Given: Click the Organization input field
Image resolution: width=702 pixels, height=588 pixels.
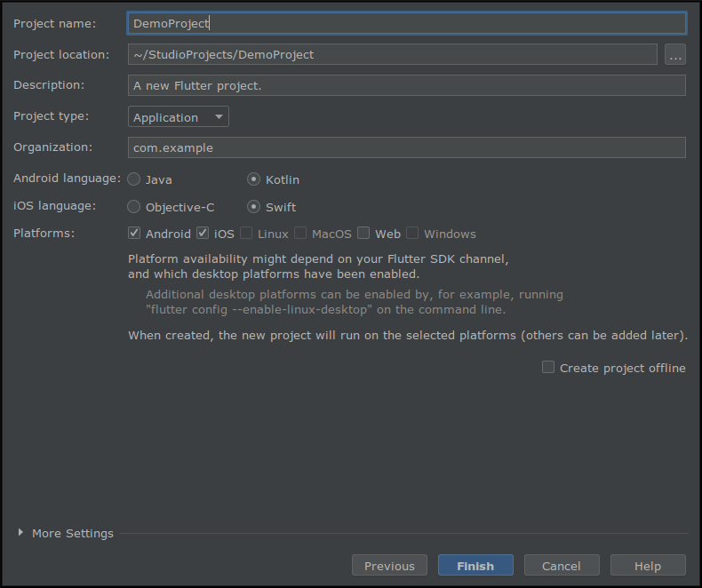Looking at the screenshot, I should (x=406, y=147).
